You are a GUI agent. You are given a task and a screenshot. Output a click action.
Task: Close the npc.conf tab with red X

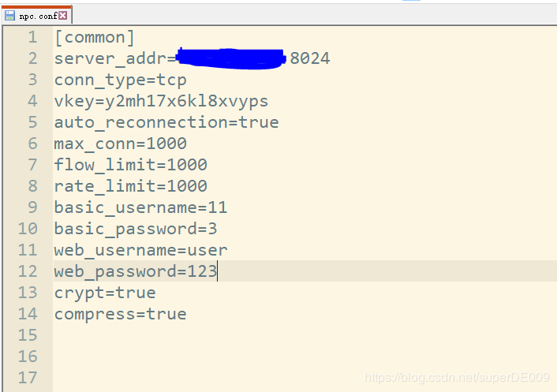click(x=62, y=15)
